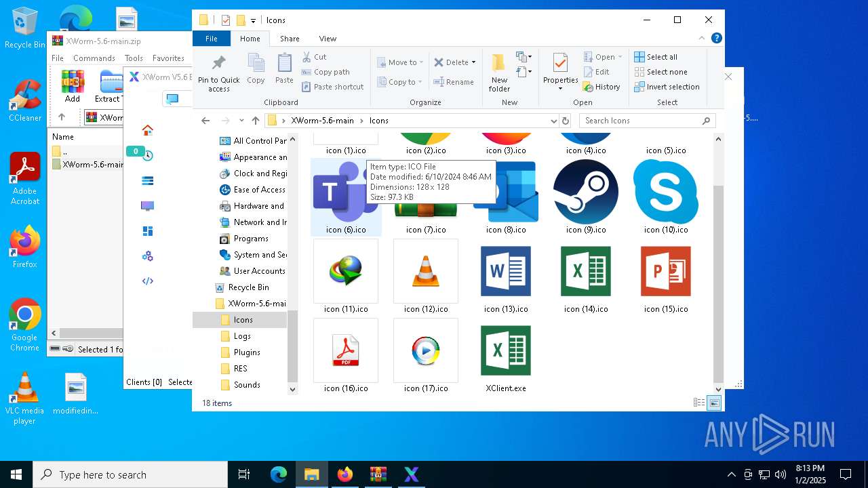This screenshot has width=868, height=488.
Task: Open the Explorer Help question icon
Action: (x=716, y=39)
